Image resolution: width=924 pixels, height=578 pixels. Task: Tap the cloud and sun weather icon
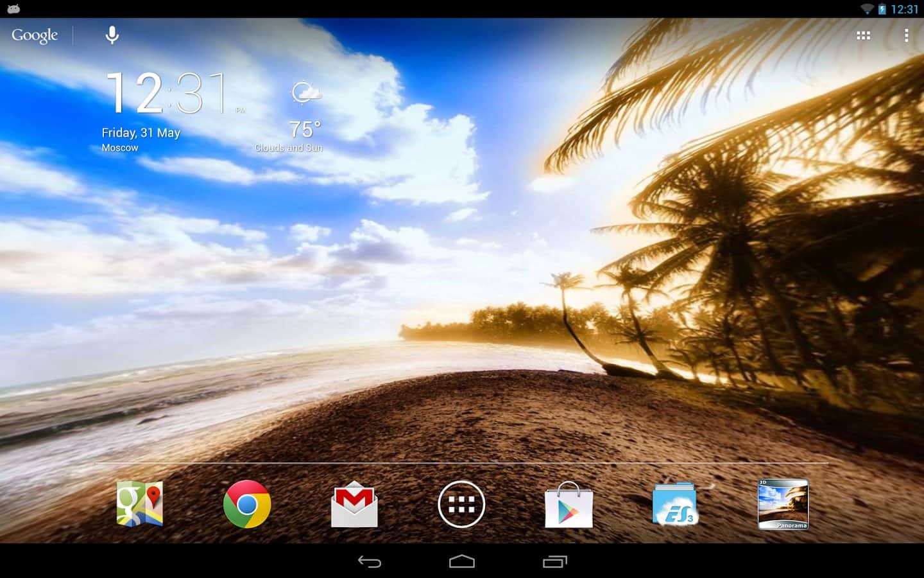coord(305,93)
